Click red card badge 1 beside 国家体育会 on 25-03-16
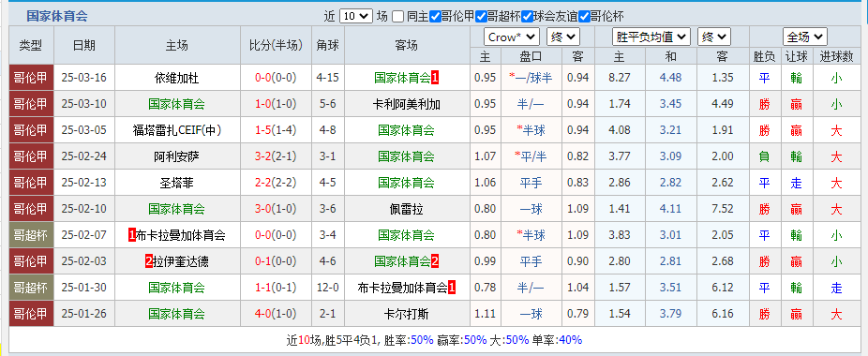The width and height of the screenshot is (868, 356). 435,78
